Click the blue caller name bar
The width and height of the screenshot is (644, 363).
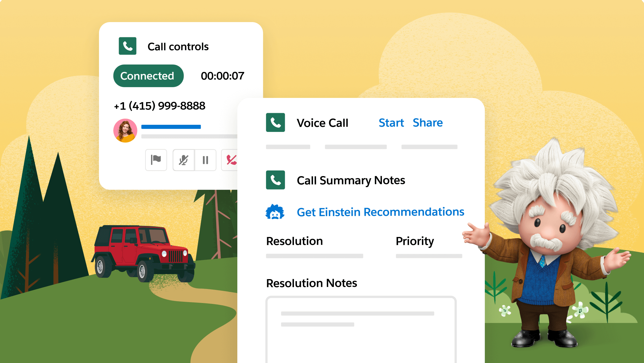(171, 127)
